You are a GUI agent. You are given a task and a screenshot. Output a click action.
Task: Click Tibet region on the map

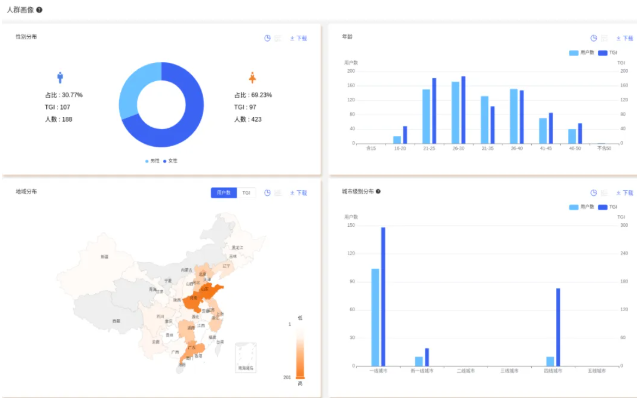click(110, 315)
